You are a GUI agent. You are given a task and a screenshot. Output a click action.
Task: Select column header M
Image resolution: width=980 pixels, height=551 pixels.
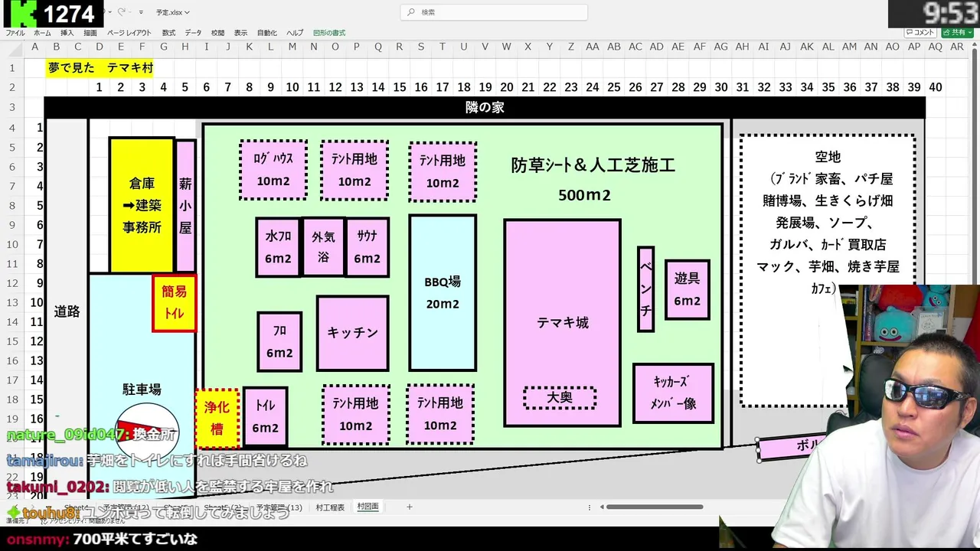[292, 47]
